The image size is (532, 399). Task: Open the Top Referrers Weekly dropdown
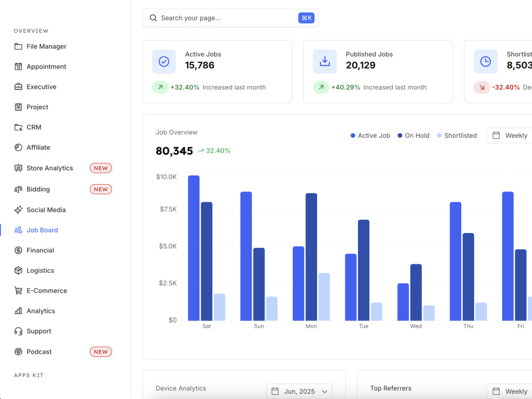[509, 391]
